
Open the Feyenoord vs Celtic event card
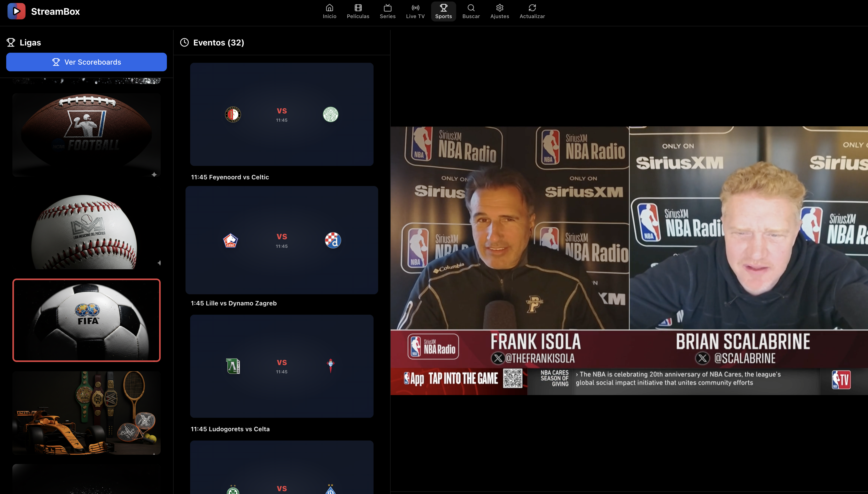click(x=282, y=114)
